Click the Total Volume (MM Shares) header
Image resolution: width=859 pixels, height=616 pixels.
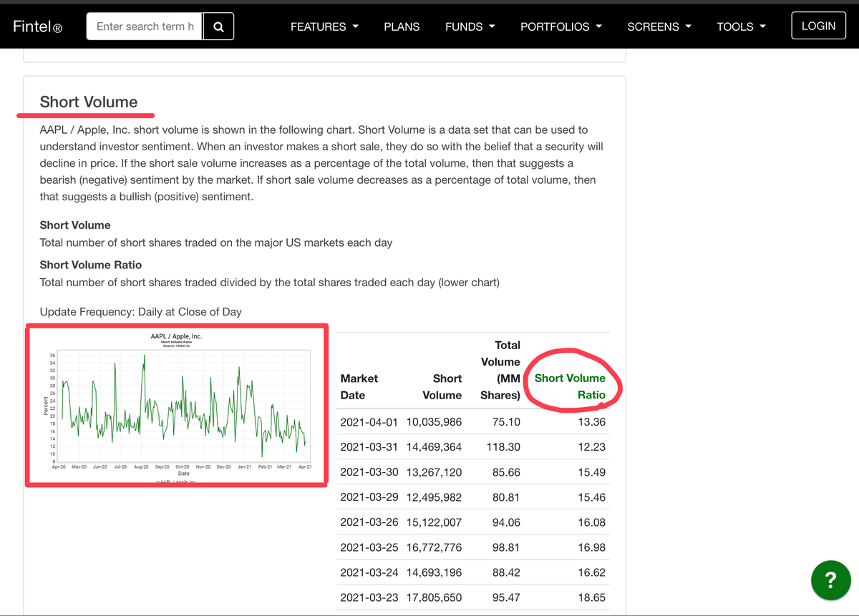500,370
